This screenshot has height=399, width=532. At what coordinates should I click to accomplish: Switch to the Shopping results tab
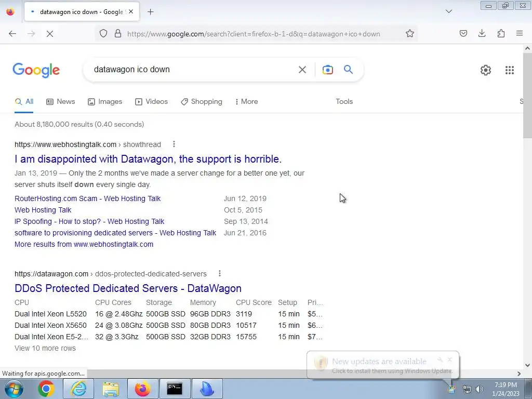tap(202, 101)
